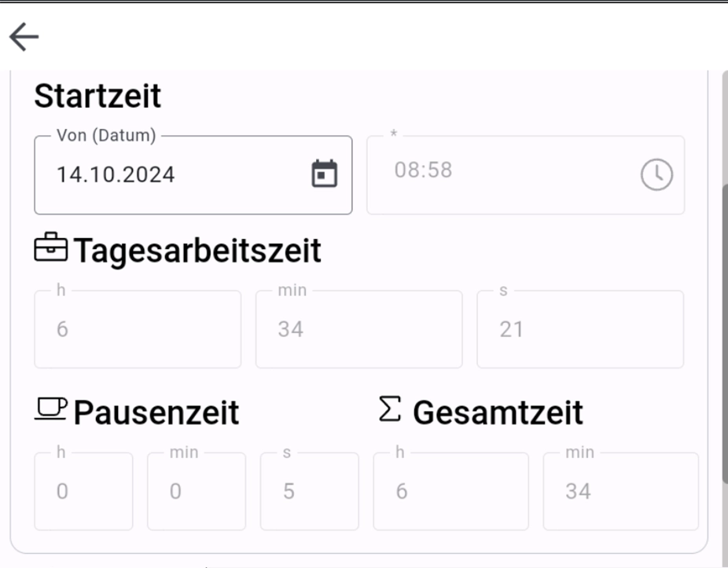
Task: Select the Pausenzeit minutes field
Action: tap(196, 491)
